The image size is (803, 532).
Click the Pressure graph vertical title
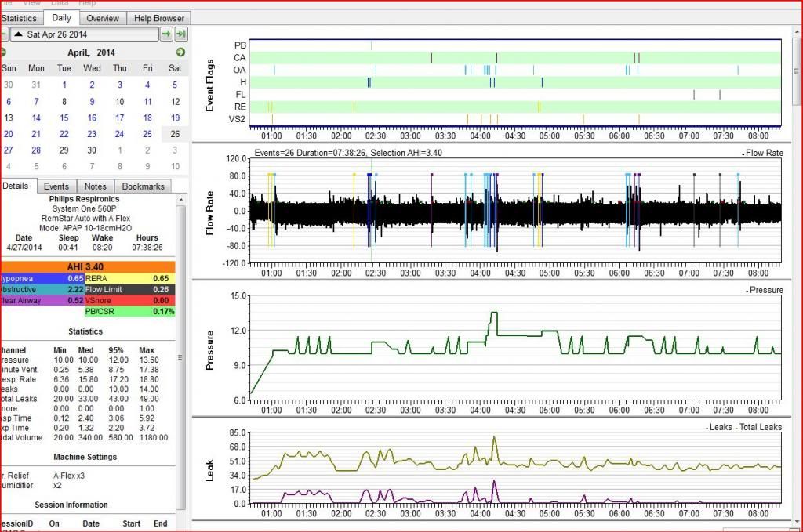click(x=209, y=350)
